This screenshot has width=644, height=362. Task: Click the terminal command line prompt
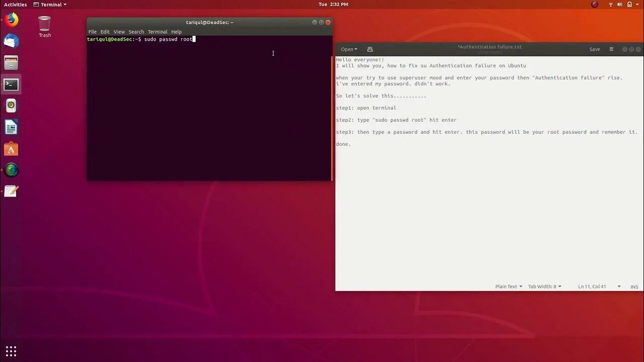141,39
